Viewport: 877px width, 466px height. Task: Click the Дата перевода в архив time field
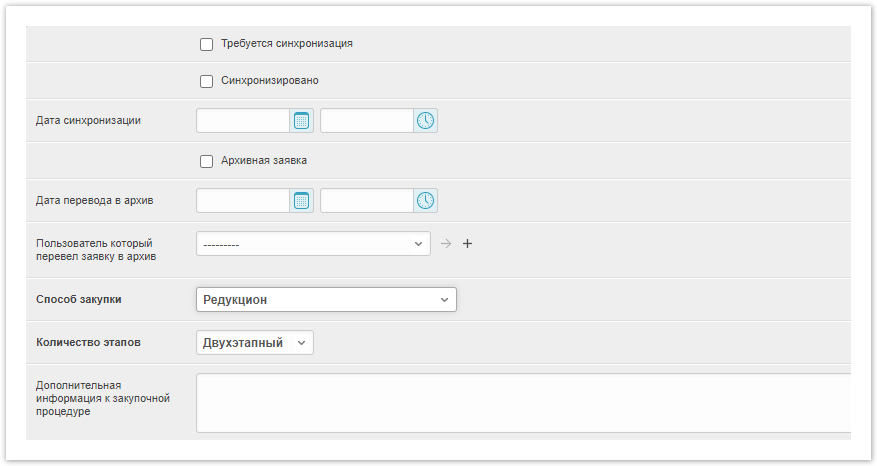click(366, 201)
